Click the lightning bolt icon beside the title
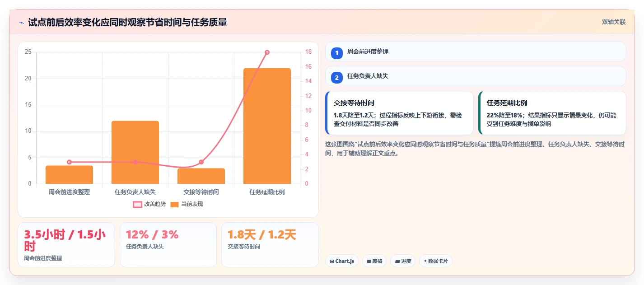The width and height of the screenshot is (644, 285). [x=21, y=22]
